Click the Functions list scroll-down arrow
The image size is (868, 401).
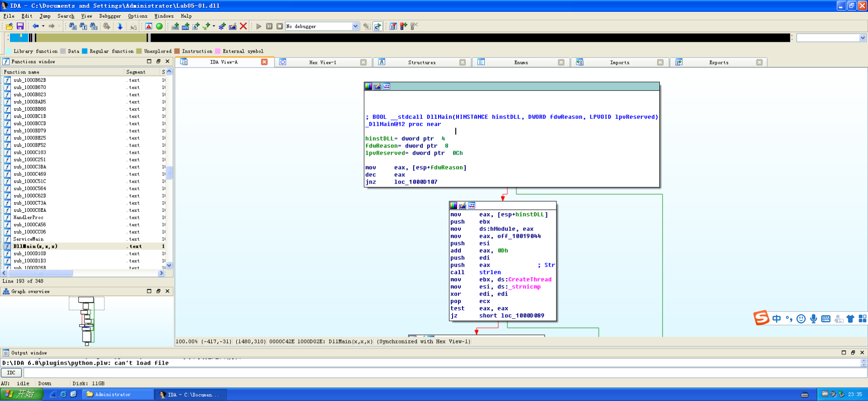click(169, 265)
